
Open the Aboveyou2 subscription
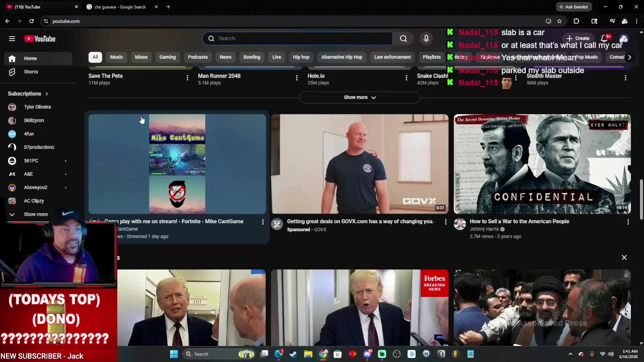[x=37, y=188]
